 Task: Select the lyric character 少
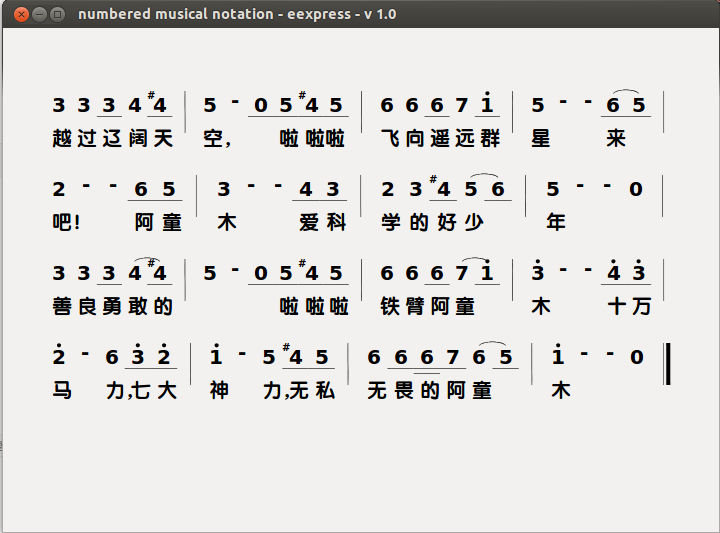(474, 222)
